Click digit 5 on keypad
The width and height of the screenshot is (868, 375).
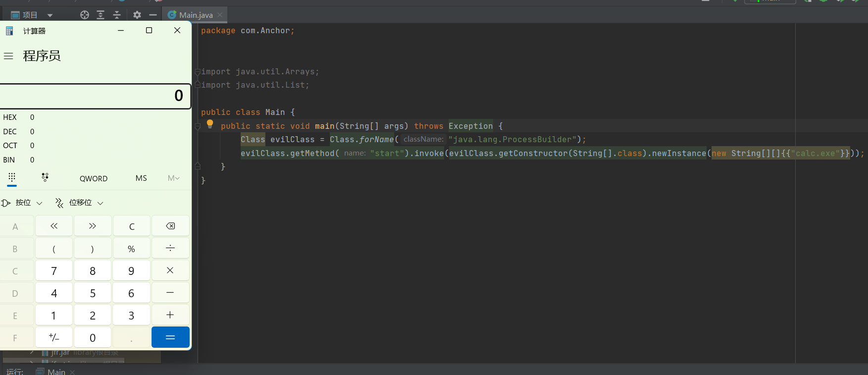click(93, 293)
